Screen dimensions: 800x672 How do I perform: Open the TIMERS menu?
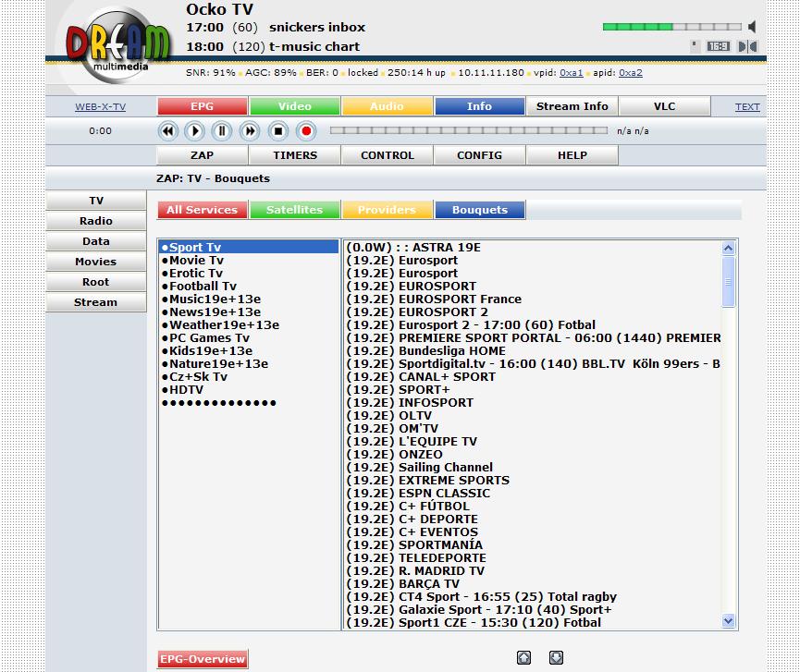pos(295,155)
